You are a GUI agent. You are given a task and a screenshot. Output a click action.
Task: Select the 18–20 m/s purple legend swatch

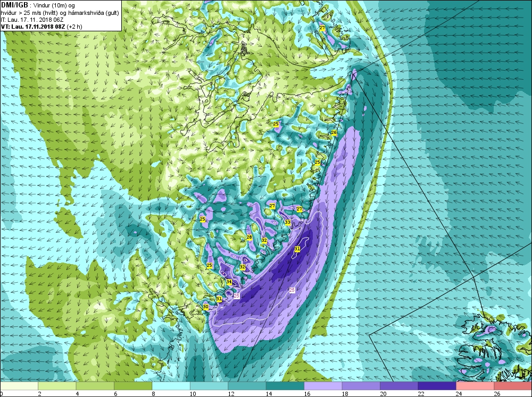tap(361, 386)
